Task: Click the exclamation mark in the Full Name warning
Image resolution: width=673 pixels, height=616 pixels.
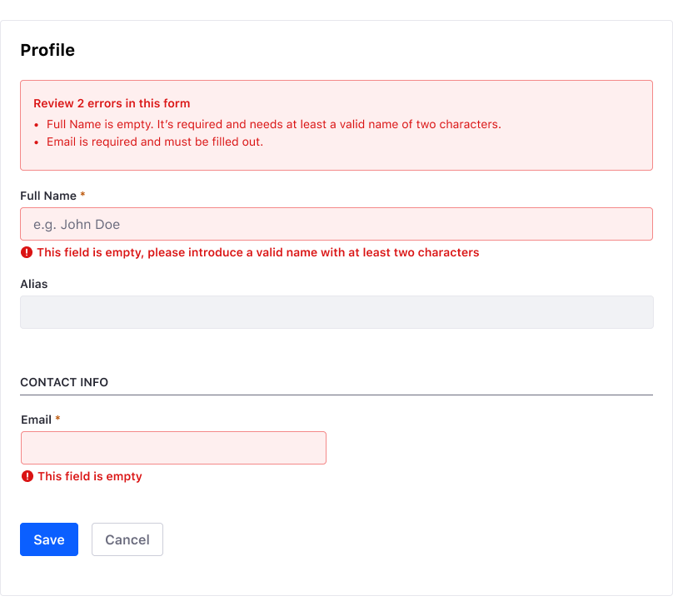Action: pyautogui.click(x=26, y=252)
